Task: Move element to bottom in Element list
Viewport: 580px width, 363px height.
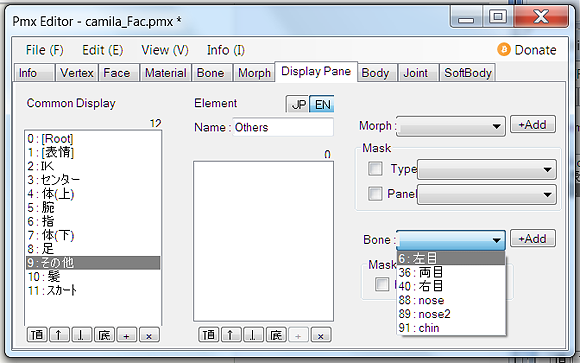Action: [276, 335]
